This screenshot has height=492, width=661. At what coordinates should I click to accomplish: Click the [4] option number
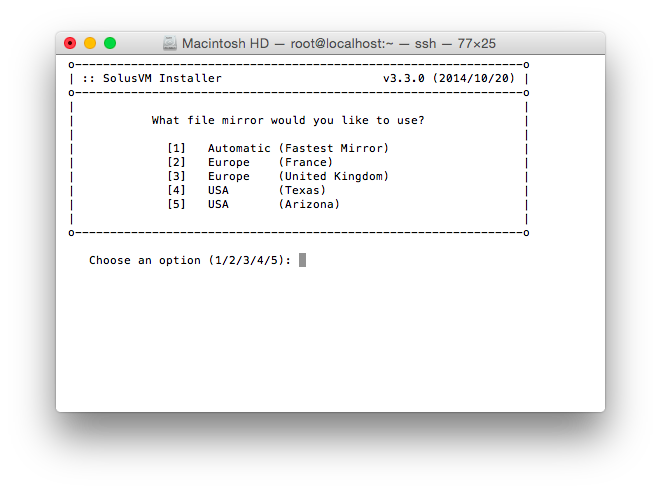point(176,190)
